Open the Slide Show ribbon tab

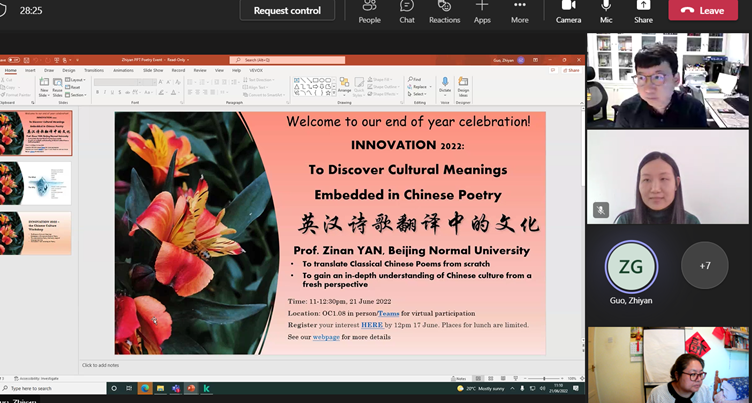(x=153, y=70)
